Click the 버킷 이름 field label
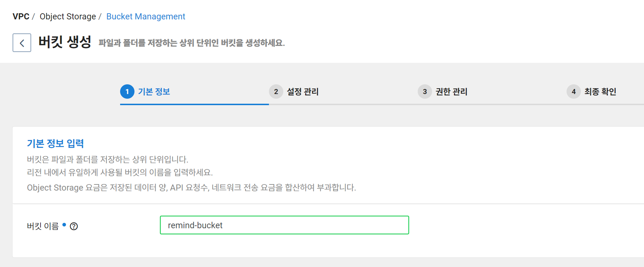Image resolution: width=644 pixels, height=267 pixels. 42,226
